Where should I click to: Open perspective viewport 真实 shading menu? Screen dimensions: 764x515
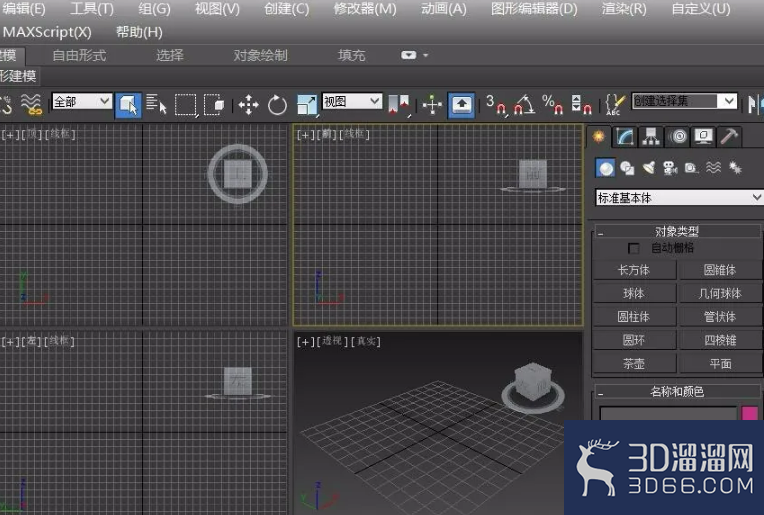click(x=365, y=341)
